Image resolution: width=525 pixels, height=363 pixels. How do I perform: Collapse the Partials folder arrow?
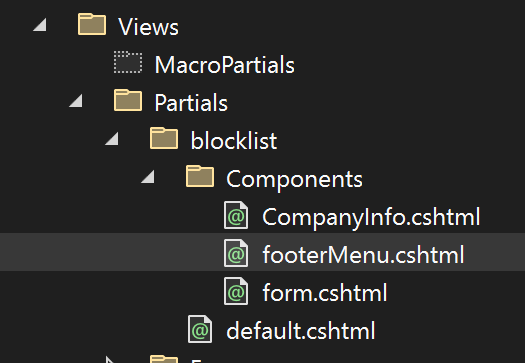pos(76,101)
